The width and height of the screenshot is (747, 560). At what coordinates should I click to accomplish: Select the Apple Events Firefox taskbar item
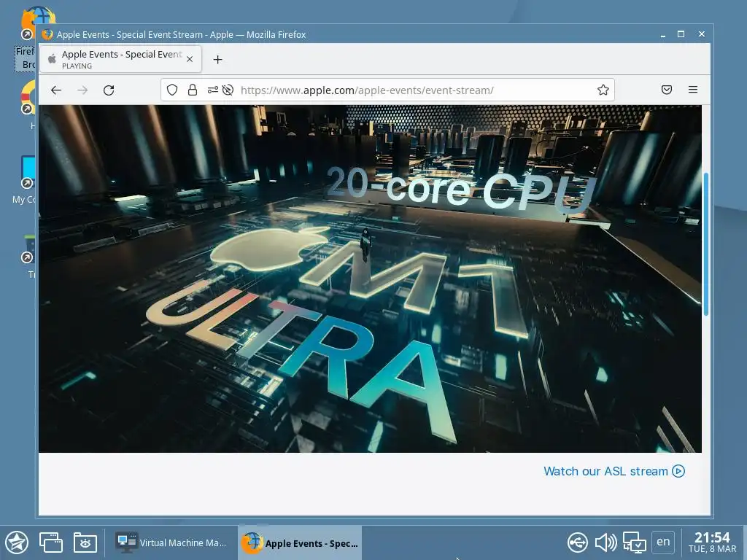pyautogui.click(x=300, y=542)
